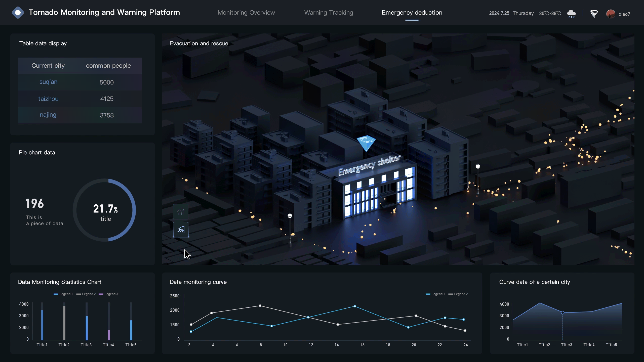
Task: Click the Title5 blue bar
Action: click(131, 330)
